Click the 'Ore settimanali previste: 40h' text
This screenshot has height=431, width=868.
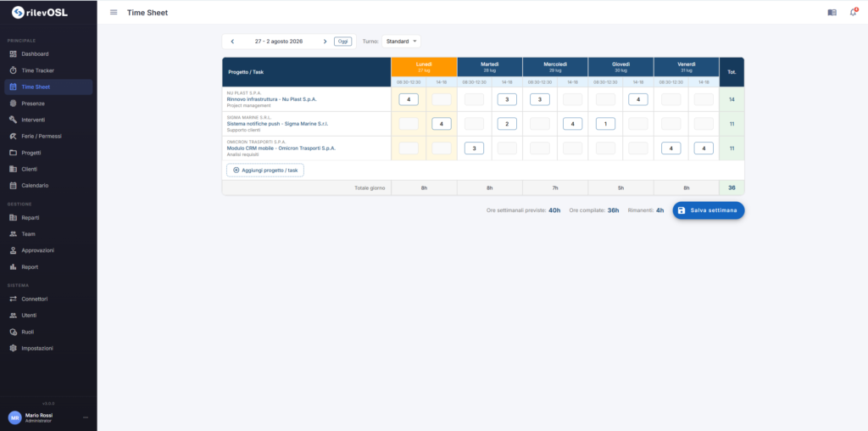click(523, 210)
